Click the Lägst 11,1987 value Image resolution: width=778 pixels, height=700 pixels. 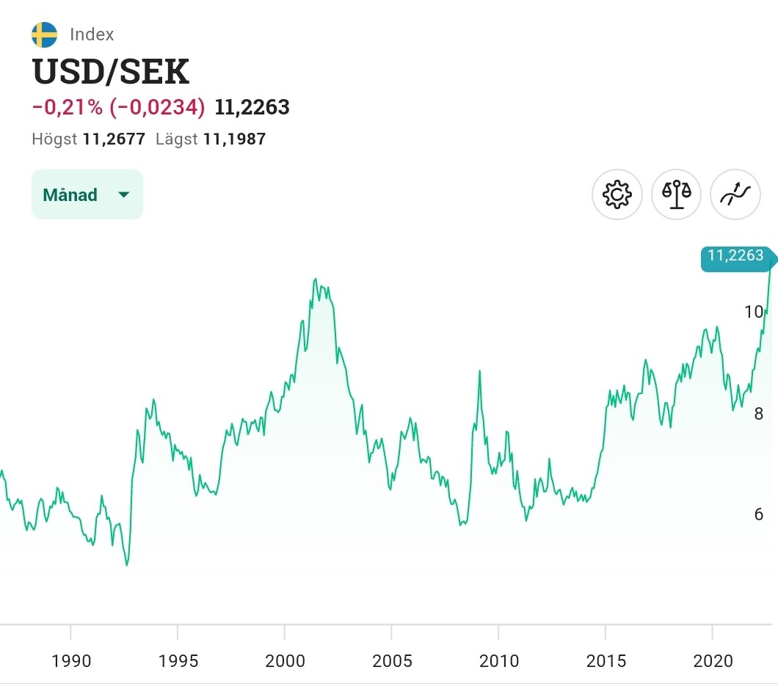coord(236,139)
